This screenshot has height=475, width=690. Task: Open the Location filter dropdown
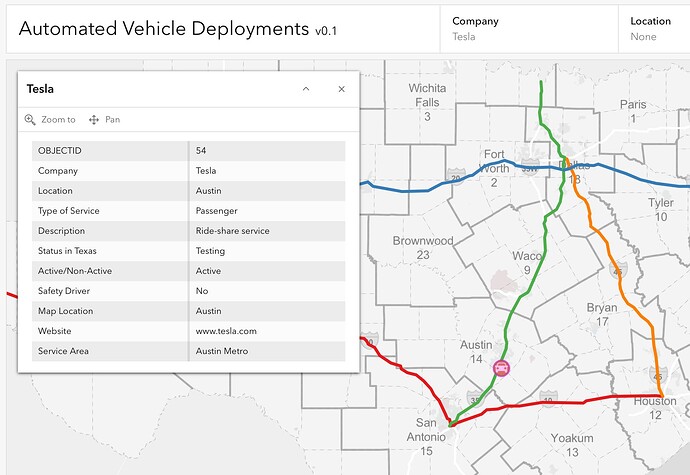tap(654, 29)
